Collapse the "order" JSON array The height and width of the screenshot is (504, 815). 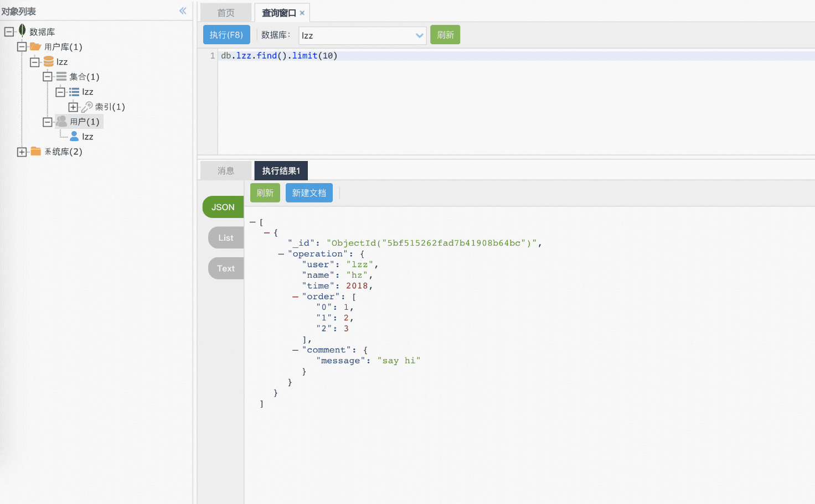pos(296,297)
